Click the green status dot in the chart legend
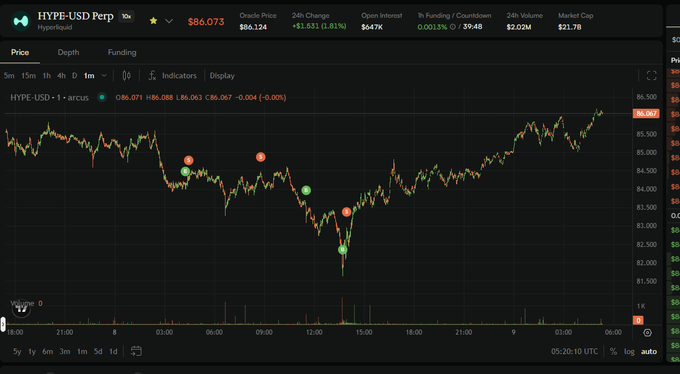The width and height of the screenshot is (680, 374). coord(102,97)
